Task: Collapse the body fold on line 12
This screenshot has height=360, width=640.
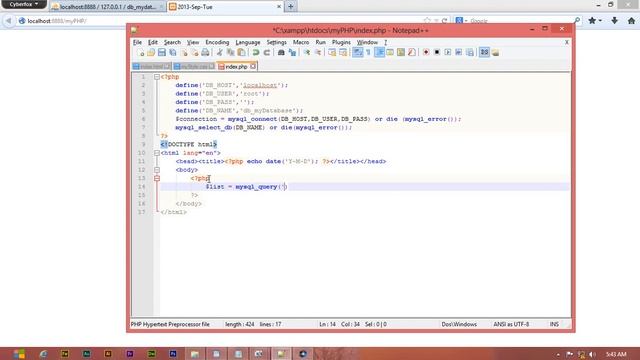Action: pyautogui.click(x=157, y=170)
